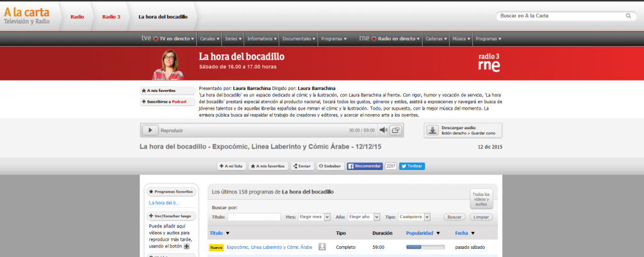Click the search magnifier icon
644x257 pixels.
pyautogui.click(x=628, y=16)
